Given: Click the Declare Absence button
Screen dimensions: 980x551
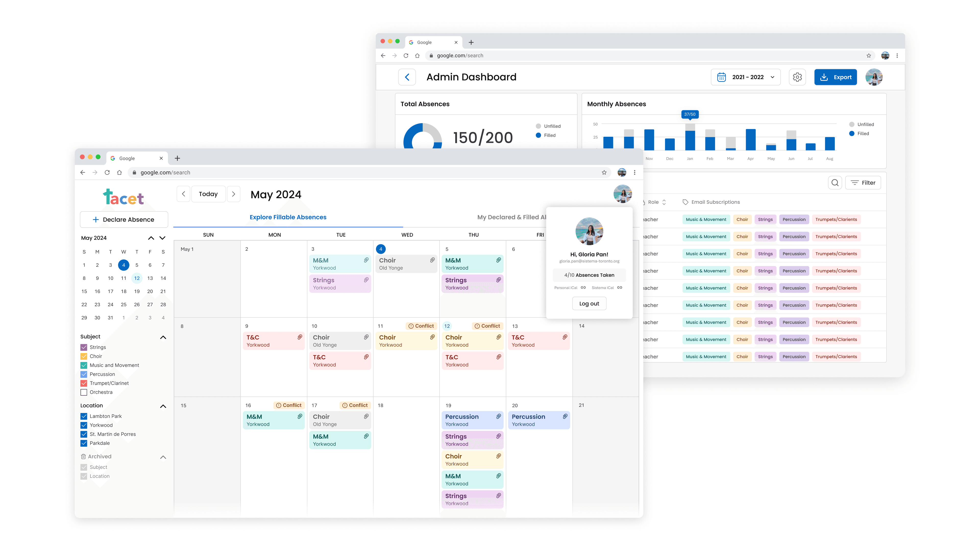Looking at the screenshot, I should (124, 219).
